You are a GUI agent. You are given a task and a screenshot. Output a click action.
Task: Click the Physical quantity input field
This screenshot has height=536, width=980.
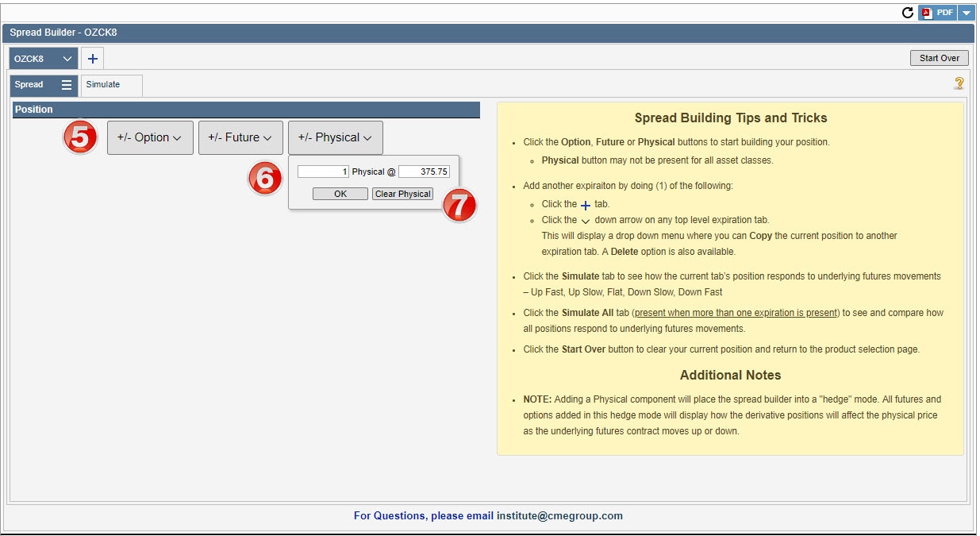point(323,172)
